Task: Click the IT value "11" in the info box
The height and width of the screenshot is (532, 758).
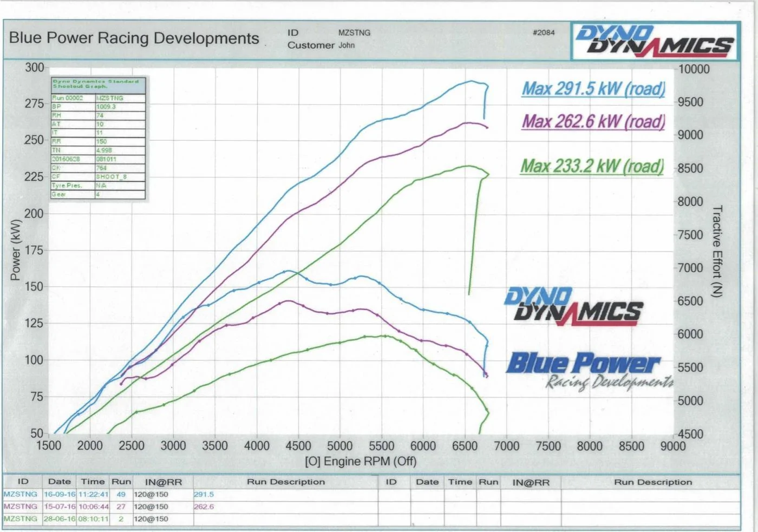Action: pyautogui.click(x=99, y=133)
